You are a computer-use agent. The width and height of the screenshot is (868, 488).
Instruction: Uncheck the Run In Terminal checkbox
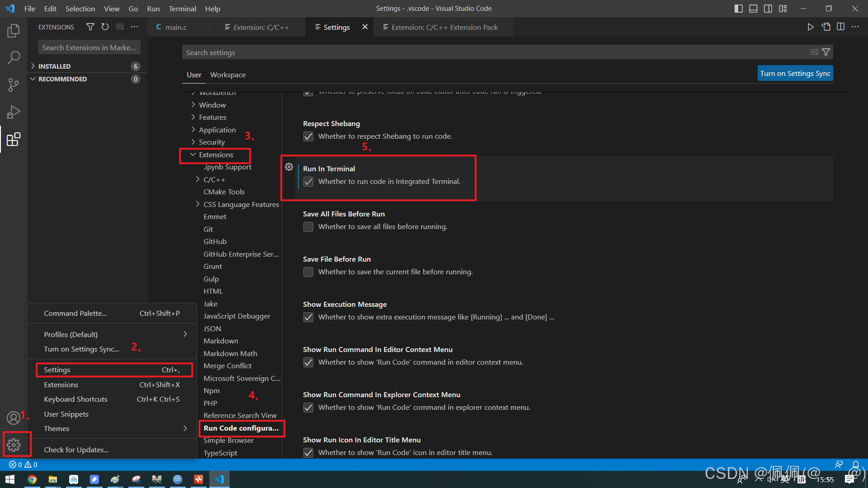pyautogui.click(x=308, y=182)
